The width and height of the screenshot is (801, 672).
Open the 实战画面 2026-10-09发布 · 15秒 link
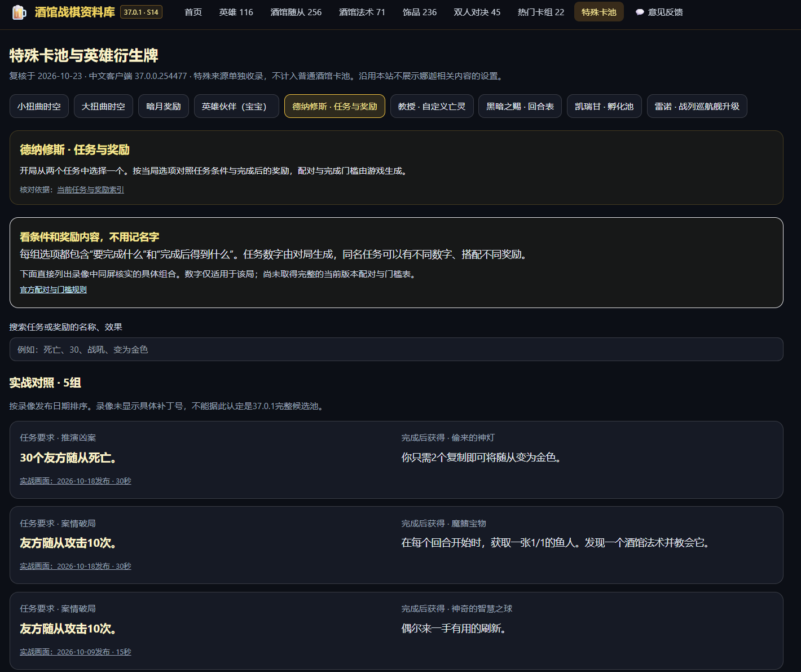coord(76,652)
